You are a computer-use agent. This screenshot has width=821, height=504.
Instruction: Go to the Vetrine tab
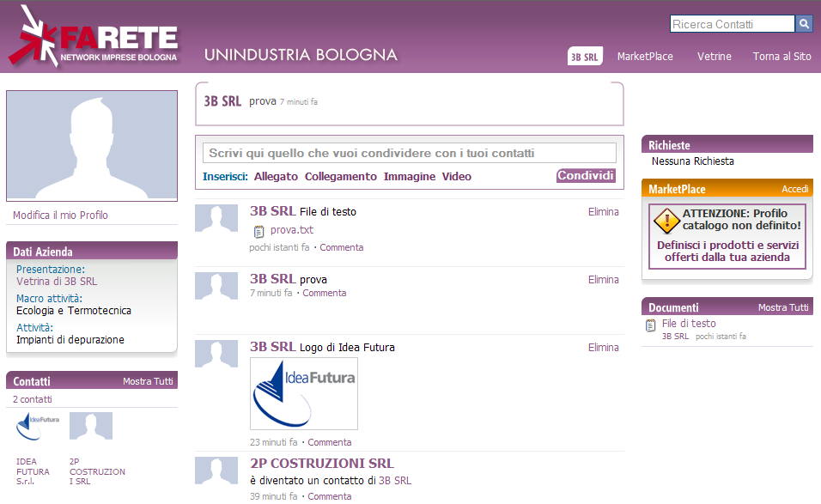[715, 57]
